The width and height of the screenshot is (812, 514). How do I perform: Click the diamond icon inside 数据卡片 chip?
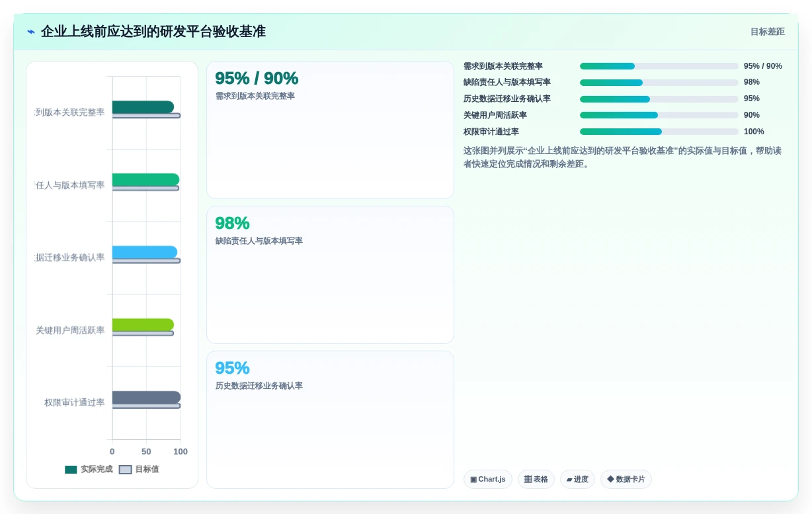tap(610, 480)
